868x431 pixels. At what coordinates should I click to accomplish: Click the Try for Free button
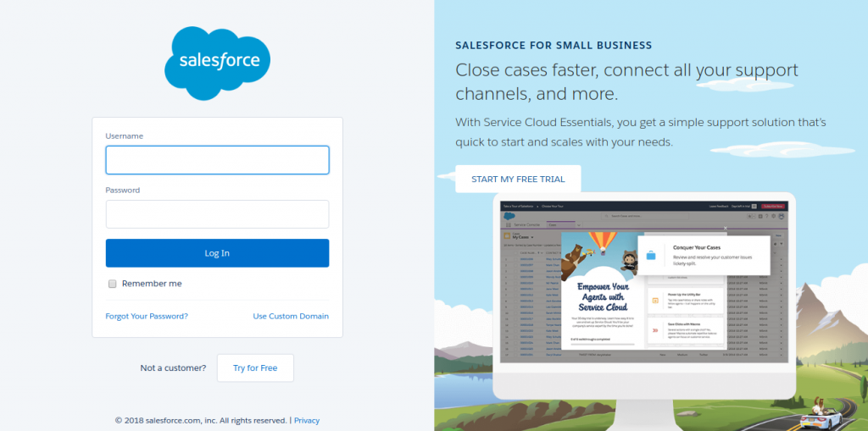click(255, 368)
